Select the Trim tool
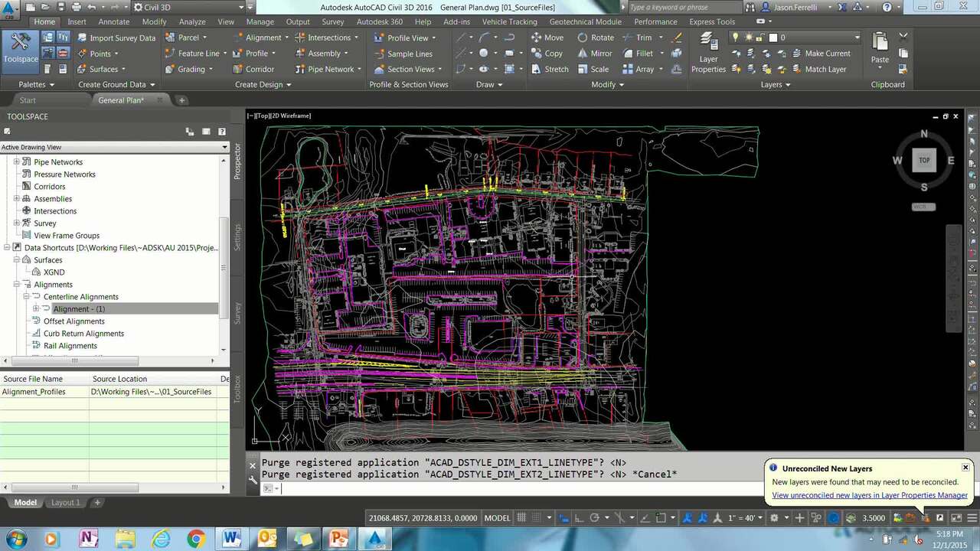The height and width of the screenshot is (551, 980). pyautogui.click(x=638, y=37)
